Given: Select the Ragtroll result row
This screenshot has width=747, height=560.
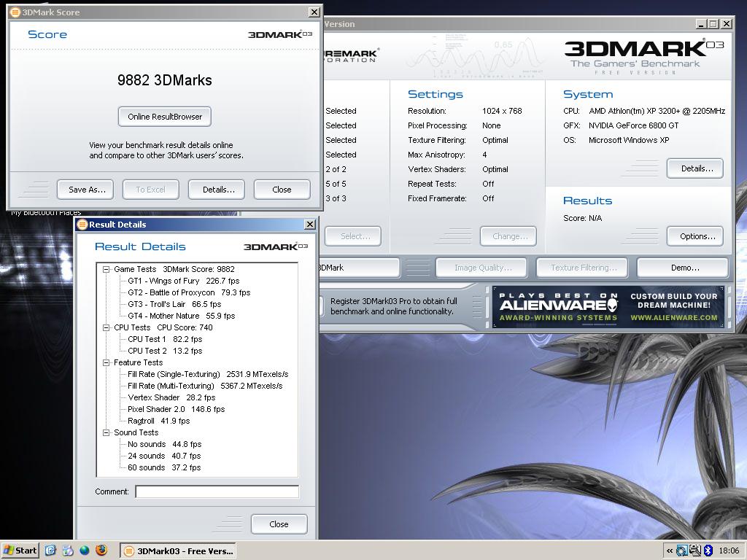Looking at the screenshot, I should 158,421.
